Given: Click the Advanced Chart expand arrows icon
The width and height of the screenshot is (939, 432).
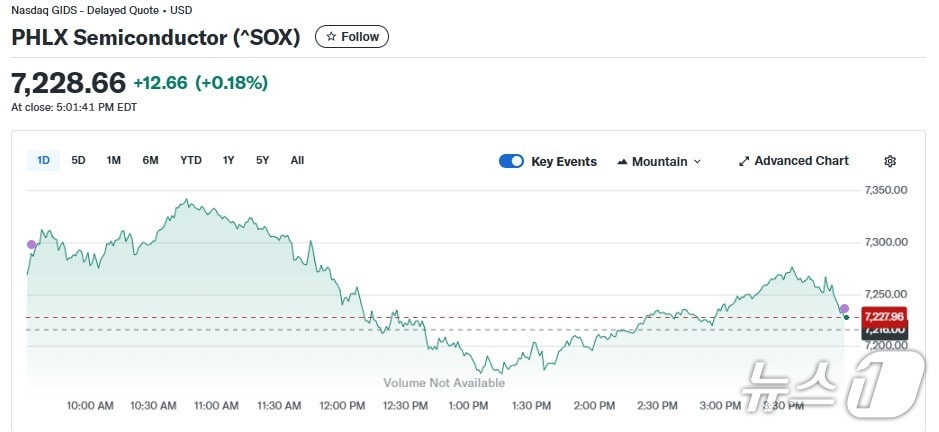Looking at the screenshot, I should [x=743, y=161].
